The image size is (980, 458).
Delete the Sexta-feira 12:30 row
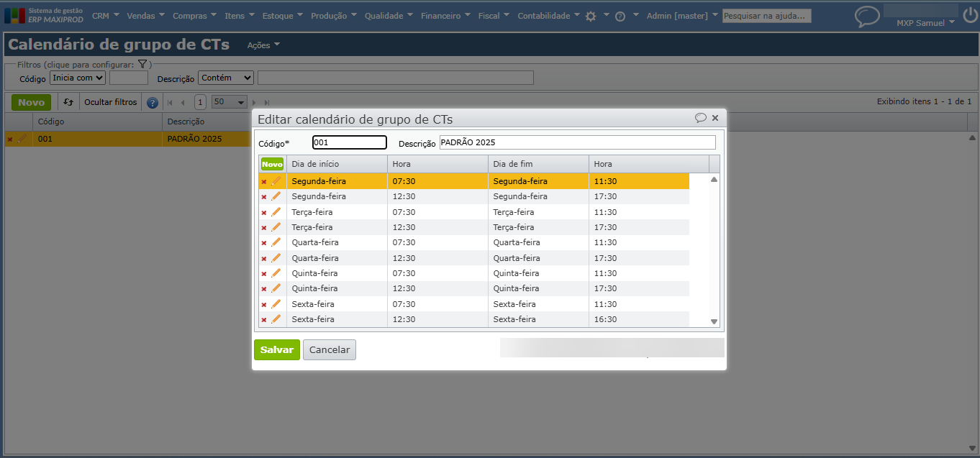coord(264,319)
